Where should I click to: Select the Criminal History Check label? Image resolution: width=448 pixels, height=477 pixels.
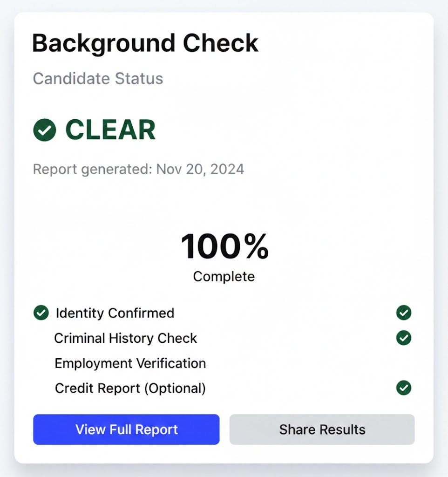[125, 338]
